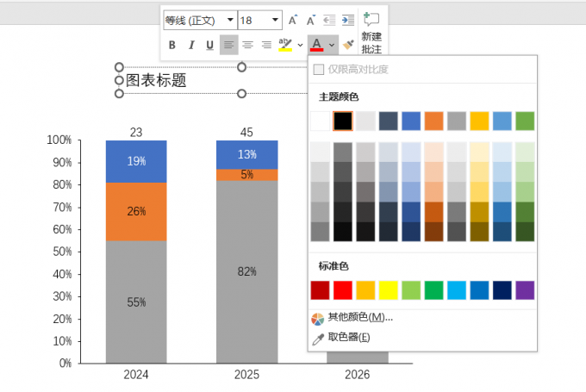586x392 pixels.
Task: Click the 100% value axis label
Action: 59,140
